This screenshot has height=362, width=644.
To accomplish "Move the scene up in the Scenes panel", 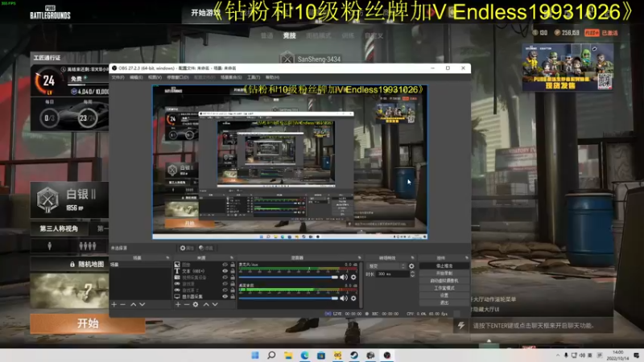I will pyautogui.click(x=133, y=305).
